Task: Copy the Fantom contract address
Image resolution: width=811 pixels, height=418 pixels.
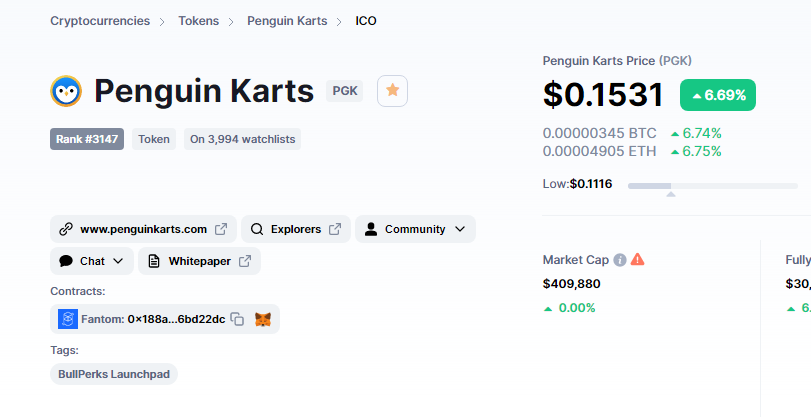Action: coord(237,319)
